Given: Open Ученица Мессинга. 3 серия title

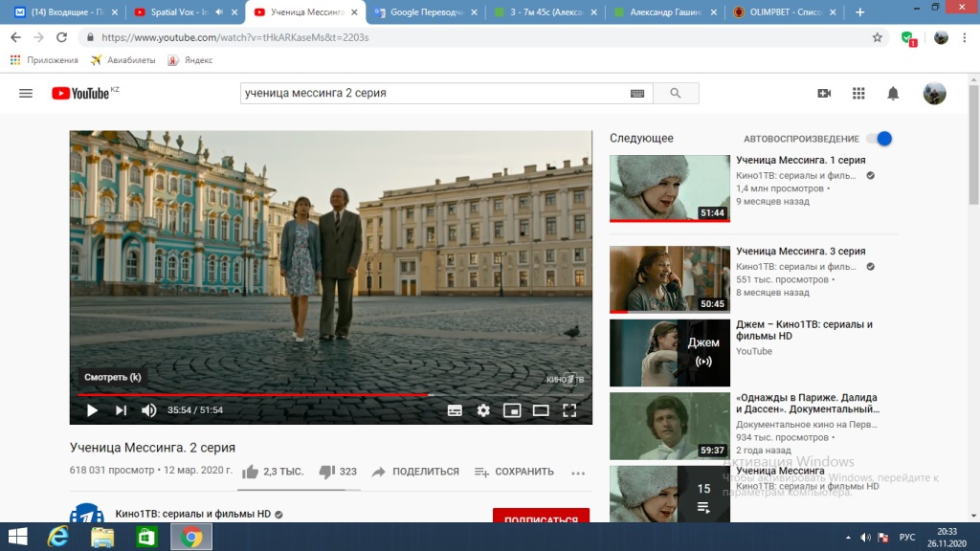Looking at the screenshot, I should pyautogui.click(x=801, y=252).
